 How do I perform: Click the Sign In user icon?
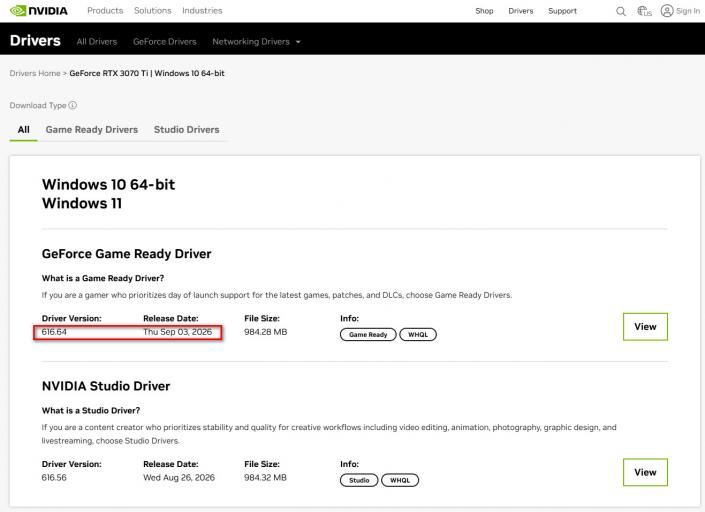pos(667,11)
